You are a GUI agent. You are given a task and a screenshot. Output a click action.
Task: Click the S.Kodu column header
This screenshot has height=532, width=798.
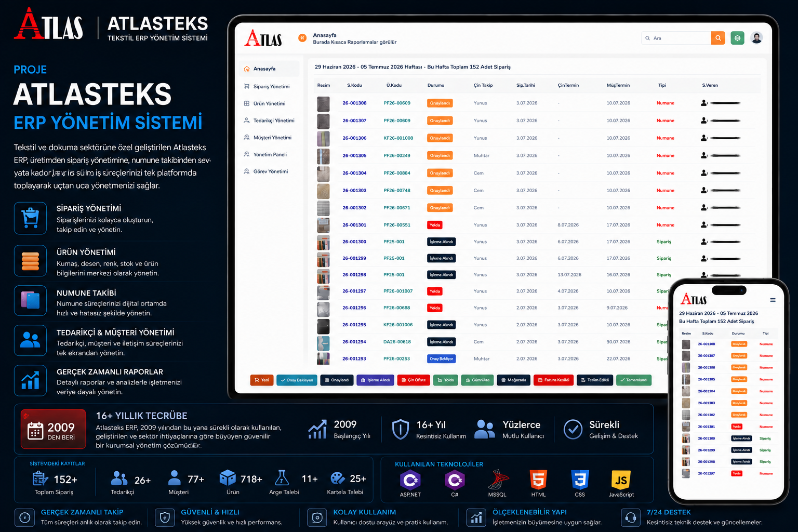click(x=354, y=85)
